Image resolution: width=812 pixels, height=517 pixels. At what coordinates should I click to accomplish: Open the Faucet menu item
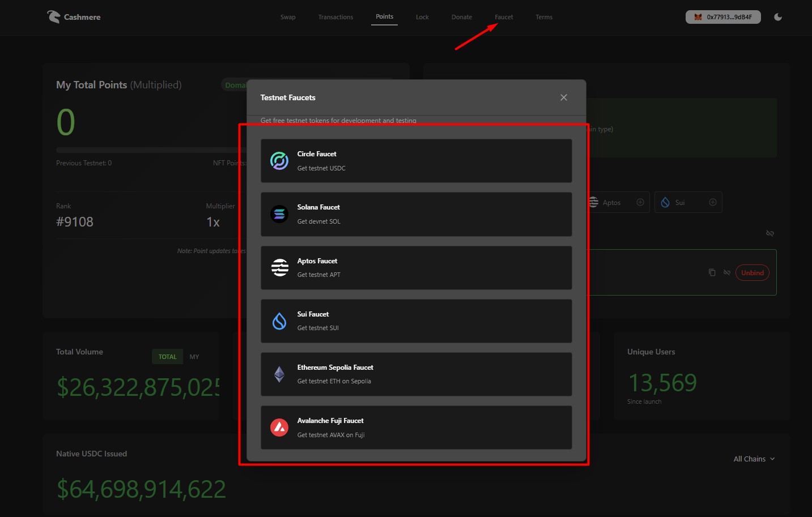pyautogui.click(x=504, y=17)
